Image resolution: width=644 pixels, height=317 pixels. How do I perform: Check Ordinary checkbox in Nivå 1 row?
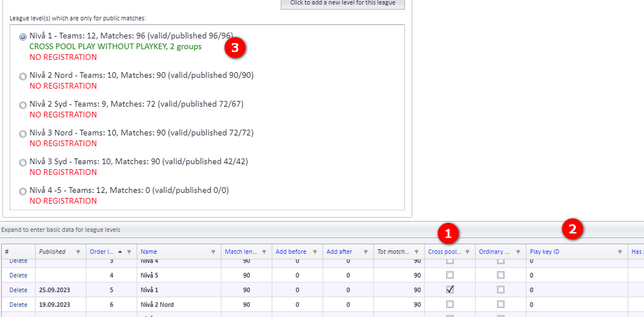[500, 289]
